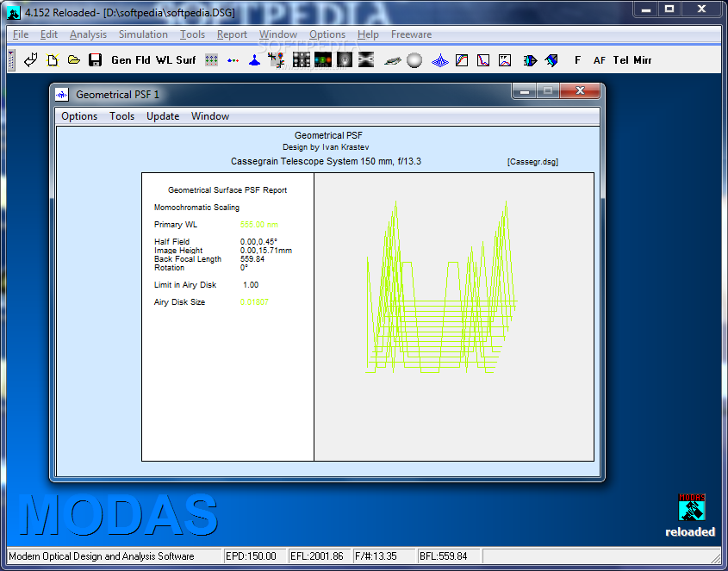This screenshot has height=571, width=728.
Task: Click the F toolbar button
Action: point(577,60)
